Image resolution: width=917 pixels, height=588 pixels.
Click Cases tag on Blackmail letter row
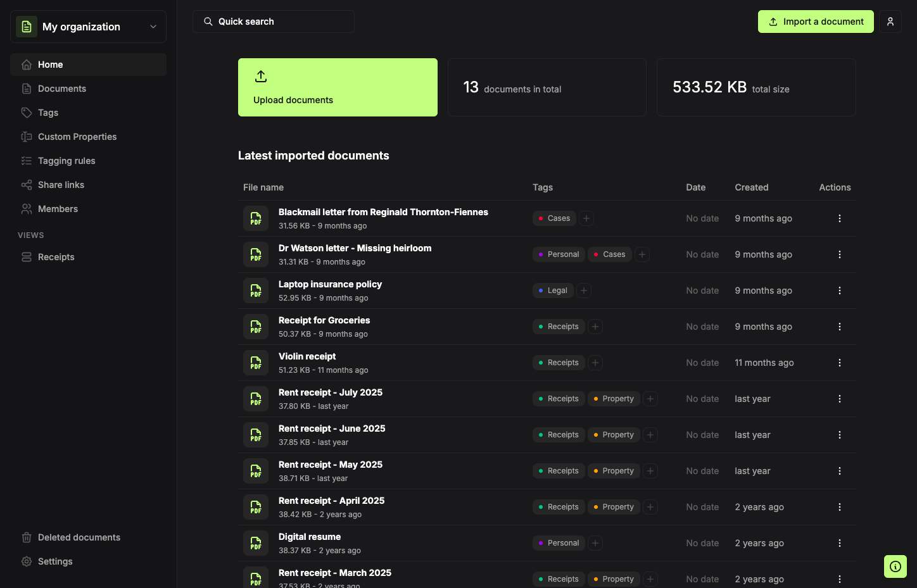[555, 218]
